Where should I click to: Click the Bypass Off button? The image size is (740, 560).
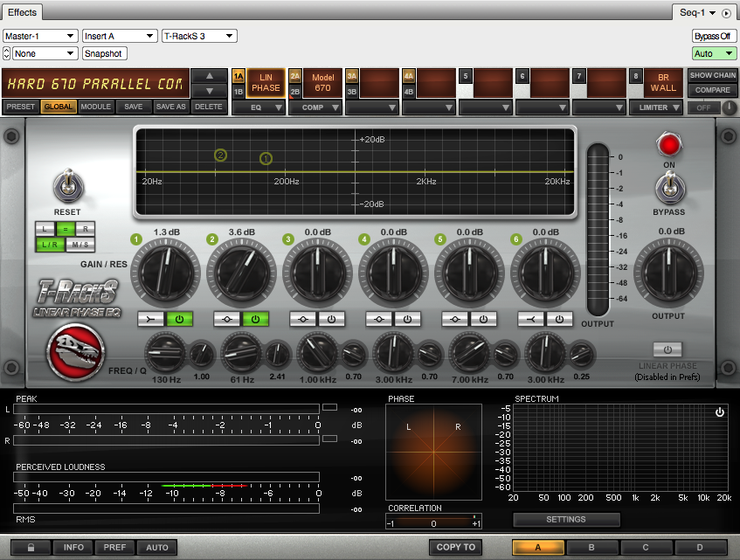(x=713, y=37)
